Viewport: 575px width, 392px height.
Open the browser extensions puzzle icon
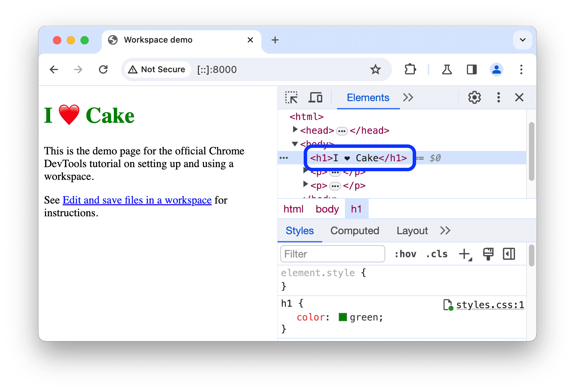click(410, 69)
